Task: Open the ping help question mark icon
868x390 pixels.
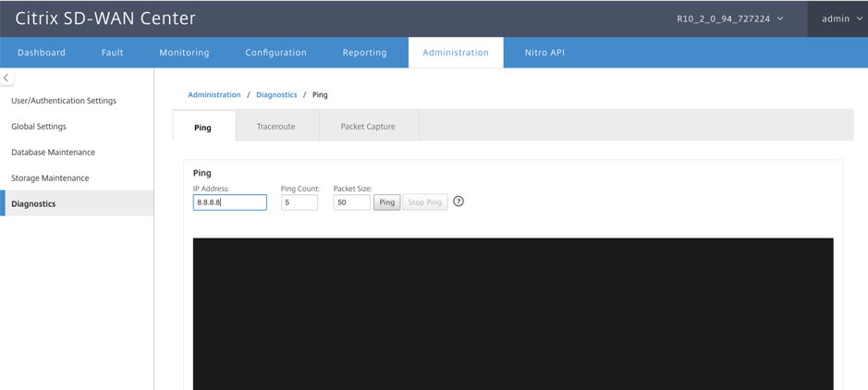Action: point(458,201)
